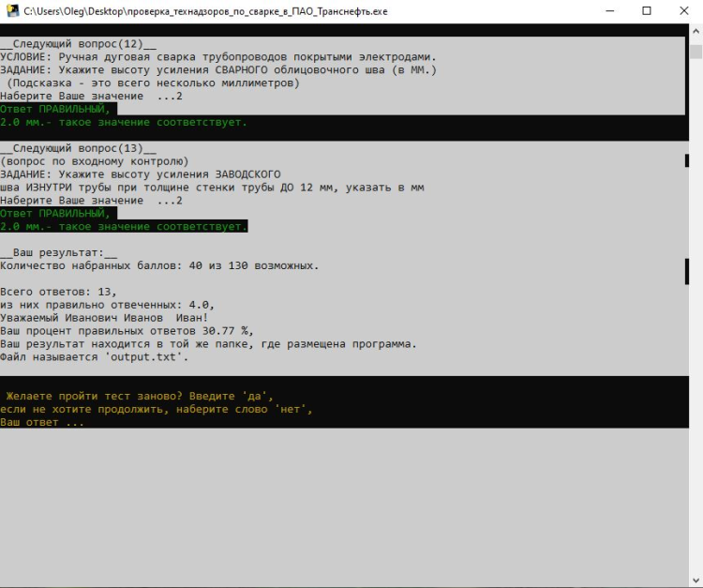Click the window title path text
This screenshot has width=703, height=588.
(x=206, y=11)
